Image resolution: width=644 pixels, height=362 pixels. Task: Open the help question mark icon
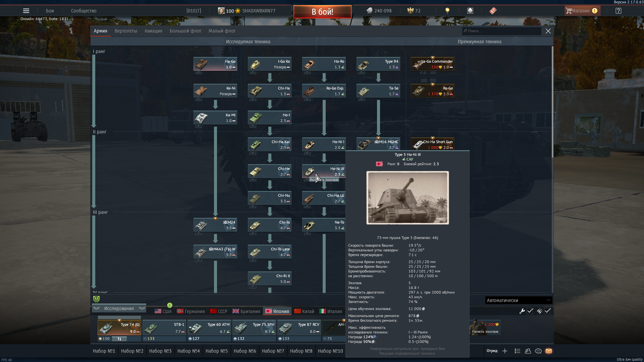(619, 11)
